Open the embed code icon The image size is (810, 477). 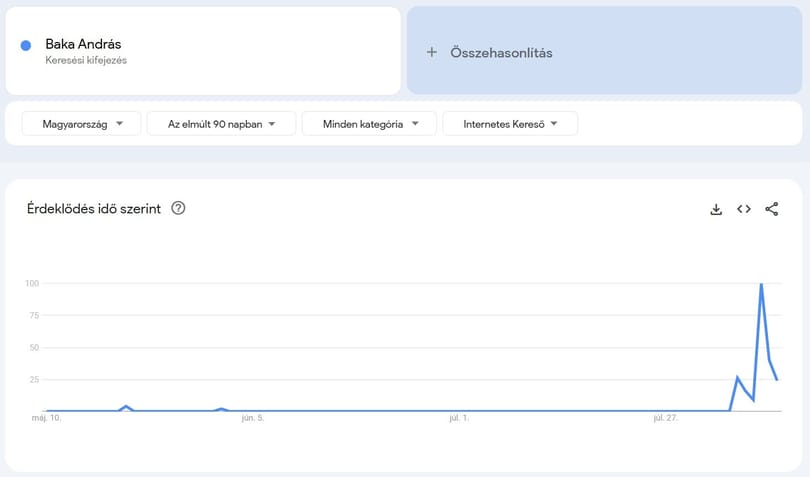pyautogui.click(x=744, y=209)
